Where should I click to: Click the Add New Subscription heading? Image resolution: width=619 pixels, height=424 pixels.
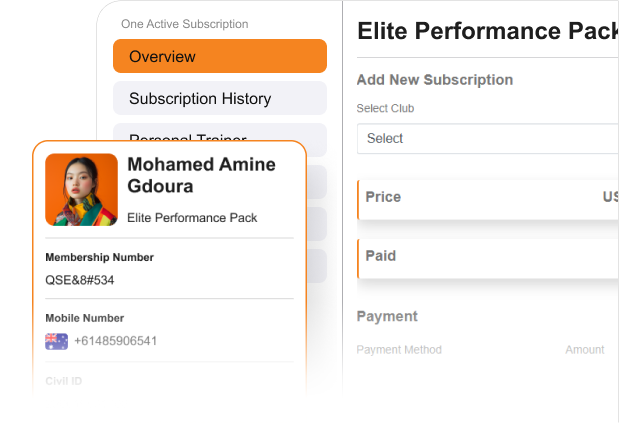click(434, 80)
